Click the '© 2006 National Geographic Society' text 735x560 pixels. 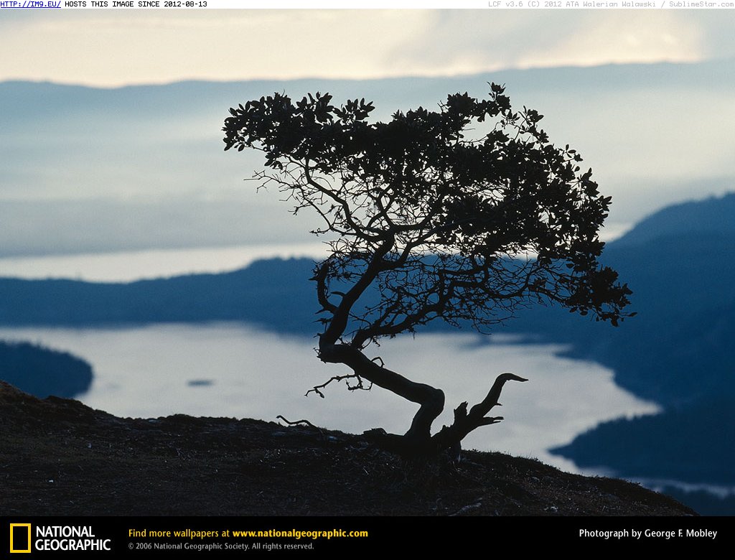pos(189,546)
